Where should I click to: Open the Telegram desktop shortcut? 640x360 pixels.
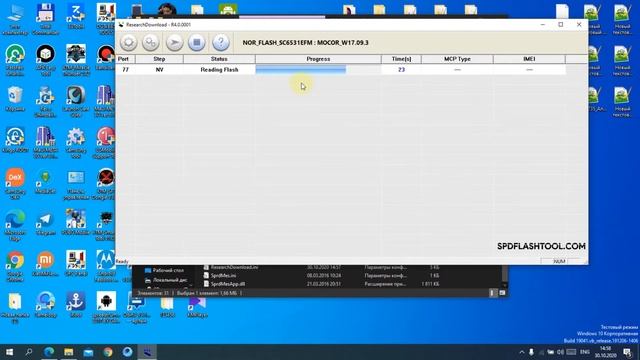pyautogui.click(x=45, y=223)
